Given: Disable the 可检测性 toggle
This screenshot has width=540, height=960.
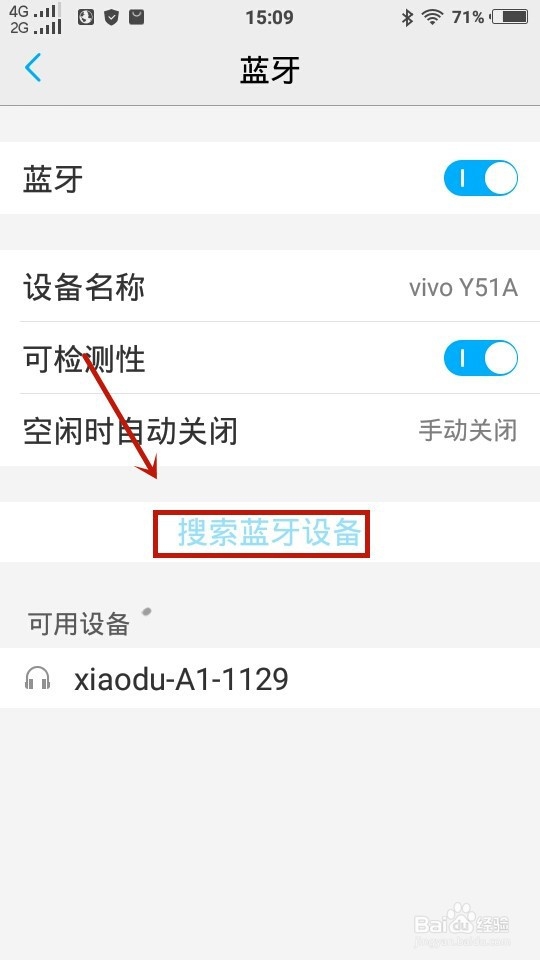Looking at the screenshot, I should (x=481, y=358).
